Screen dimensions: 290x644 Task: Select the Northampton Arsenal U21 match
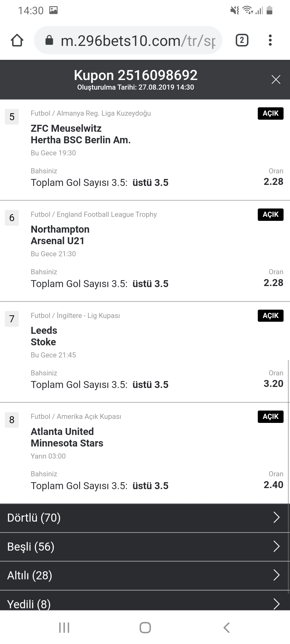(x=60, y=235)
